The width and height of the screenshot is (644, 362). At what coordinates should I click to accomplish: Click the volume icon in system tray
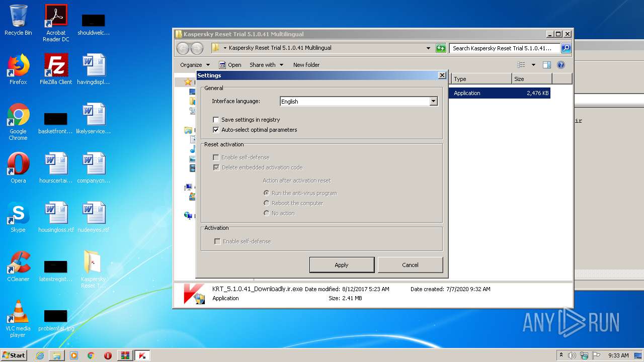[572, 355]
